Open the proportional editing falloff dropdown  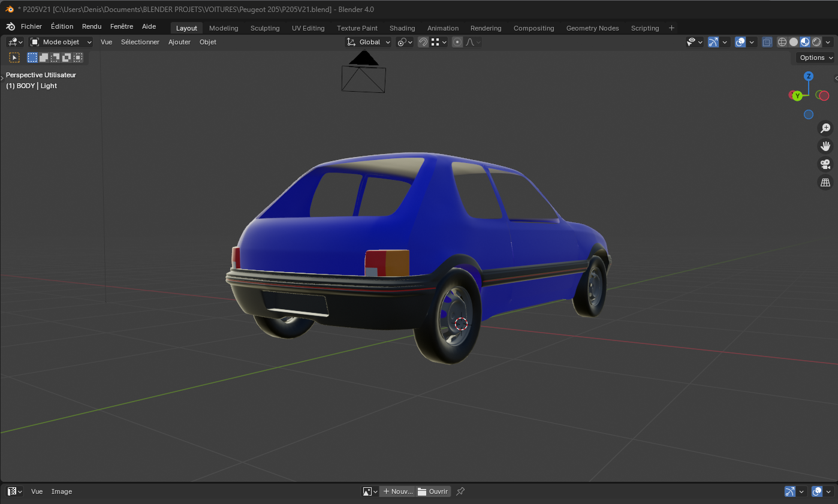(473, 42)
